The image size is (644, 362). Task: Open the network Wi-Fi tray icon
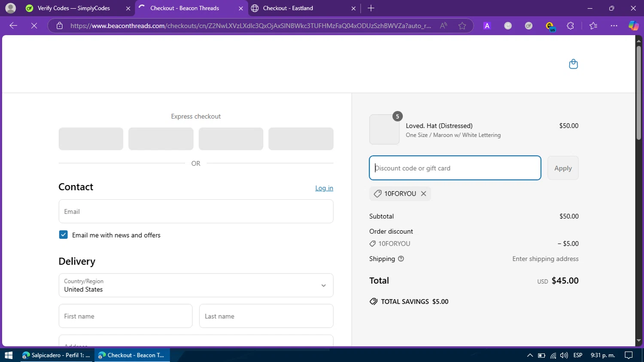coord(553,355)
